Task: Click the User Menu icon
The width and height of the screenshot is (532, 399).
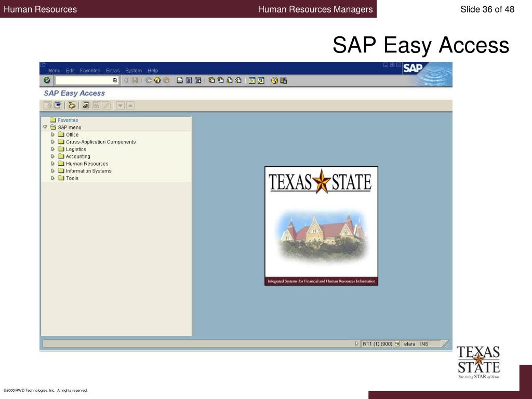Action: 48,105
